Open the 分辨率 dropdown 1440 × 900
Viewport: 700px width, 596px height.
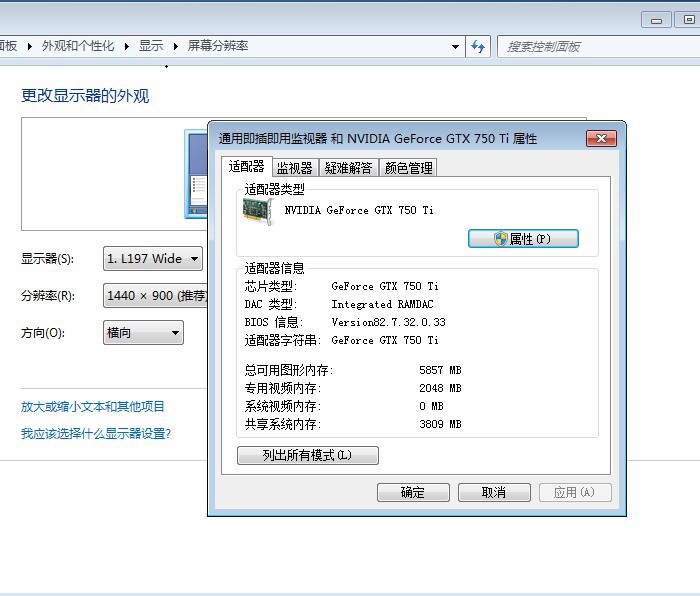pyautogui.click(x=156, y=296)
